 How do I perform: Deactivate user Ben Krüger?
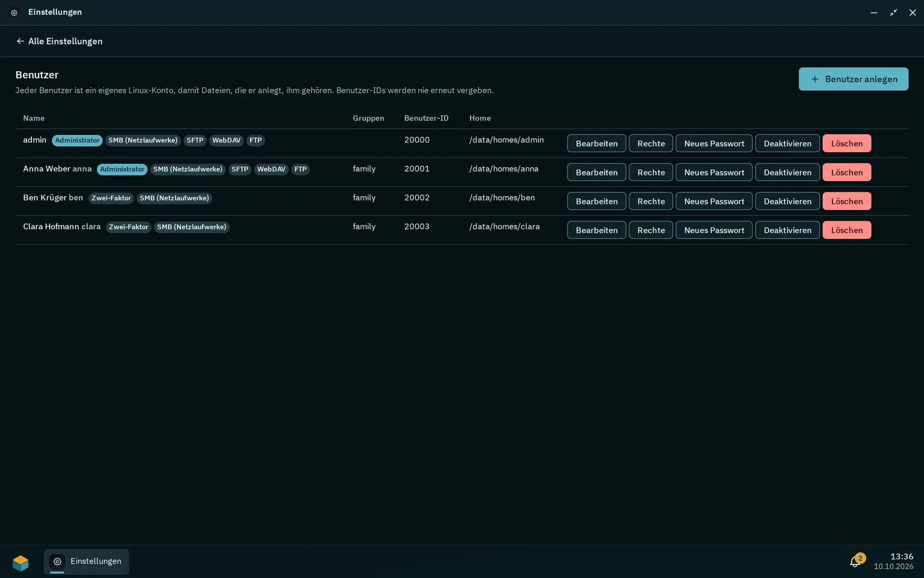(787, 201)
